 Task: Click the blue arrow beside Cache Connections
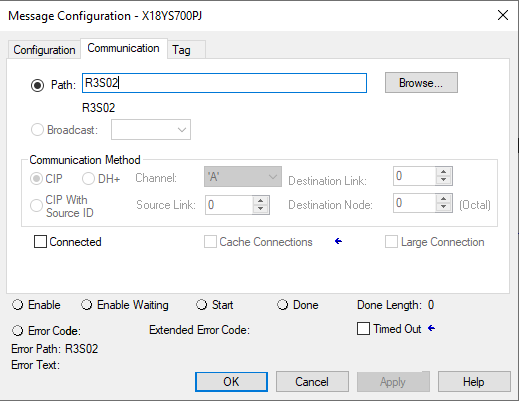coord(338,241)
